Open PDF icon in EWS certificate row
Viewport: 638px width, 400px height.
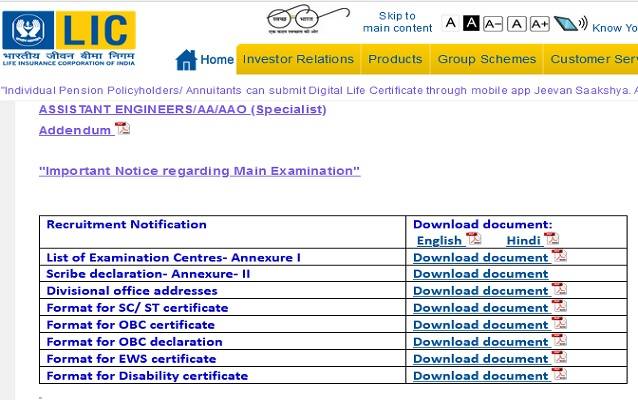point(559,357)
